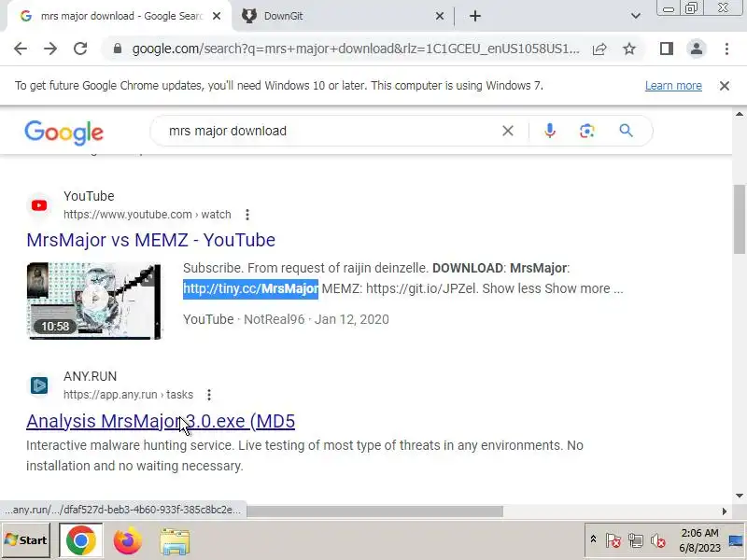Click the address bar URL
747x560 pixels.
pos(356,49)
